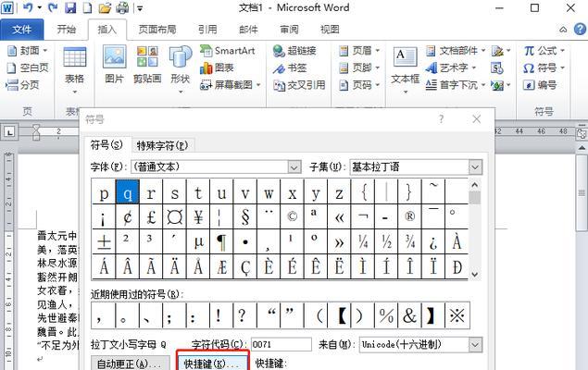Screen dimensions: 588x370
Task: Open the 封面 cover page dropdown
Action: [28, 50]
